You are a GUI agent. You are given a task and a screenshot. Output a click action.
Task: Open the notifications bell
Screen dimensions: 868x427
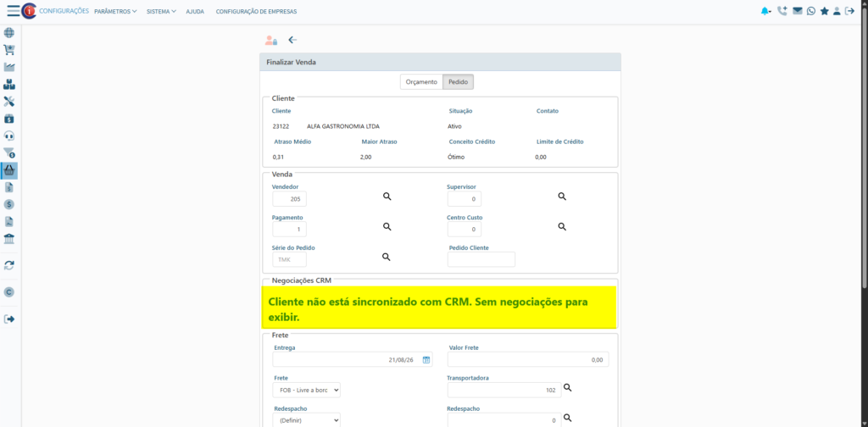click(765, 11)
